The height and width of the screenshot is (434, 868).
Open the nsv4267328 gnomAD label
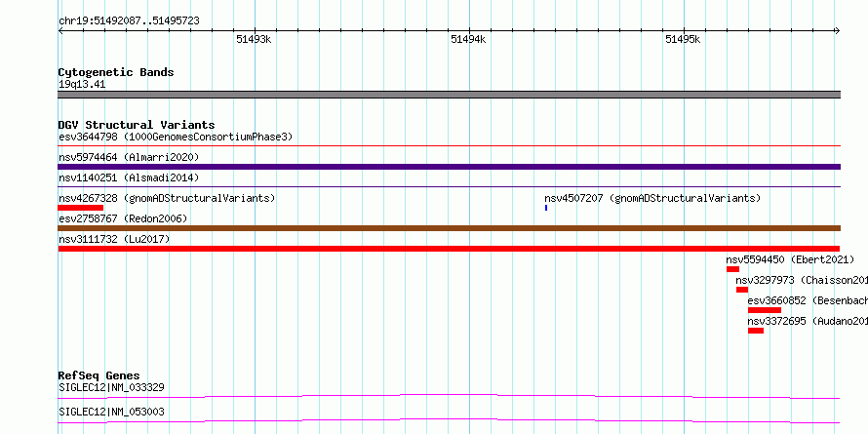(x=167, y=198)
